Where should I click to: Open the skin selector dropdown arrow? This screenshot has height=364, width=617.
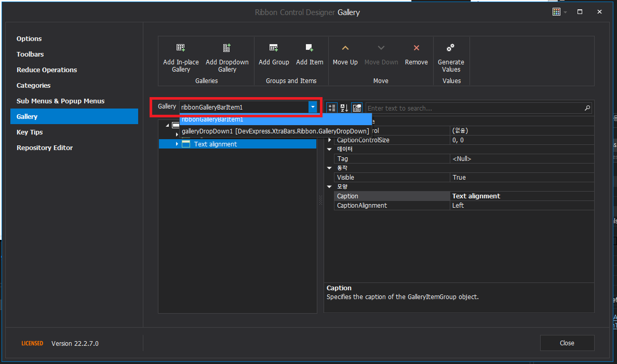tap(565, 12)
